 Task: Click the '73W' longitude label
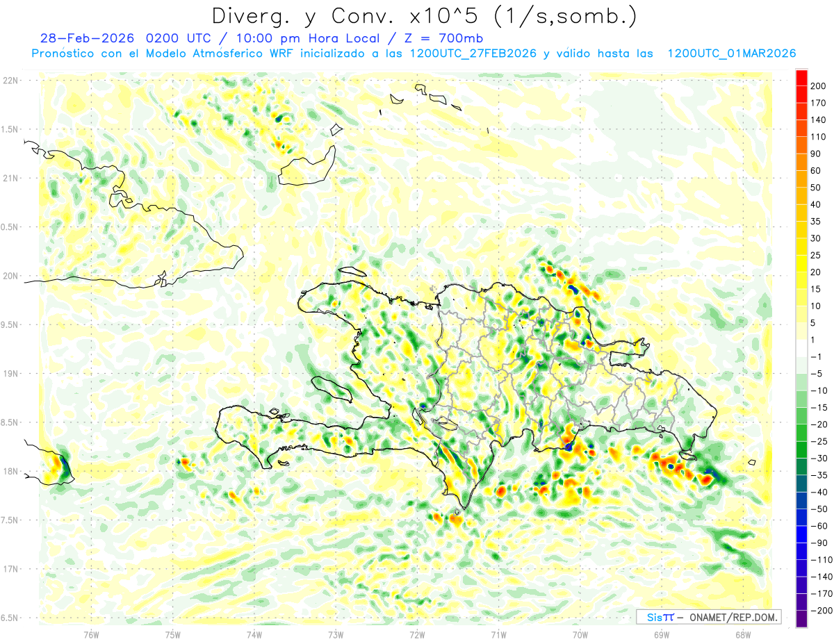(x=336, y=634)
